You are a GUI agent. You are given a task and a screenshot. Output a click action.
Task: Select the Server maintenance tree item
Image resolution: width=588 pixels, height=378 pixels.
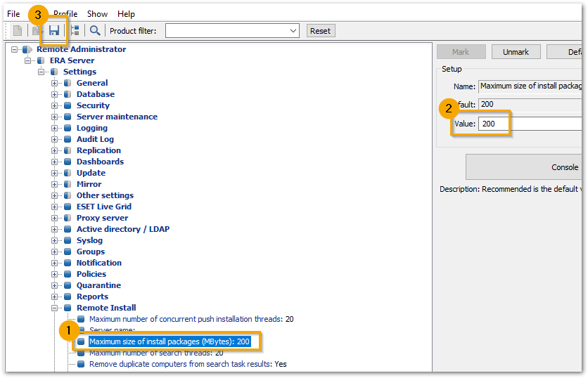(x=117, y=117)
